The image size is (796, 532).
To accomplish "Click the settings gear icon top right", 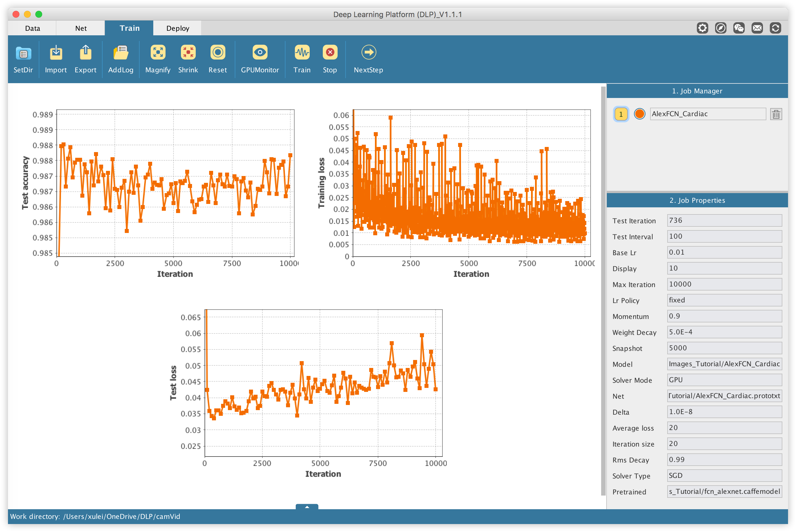I will pos(702,28).
